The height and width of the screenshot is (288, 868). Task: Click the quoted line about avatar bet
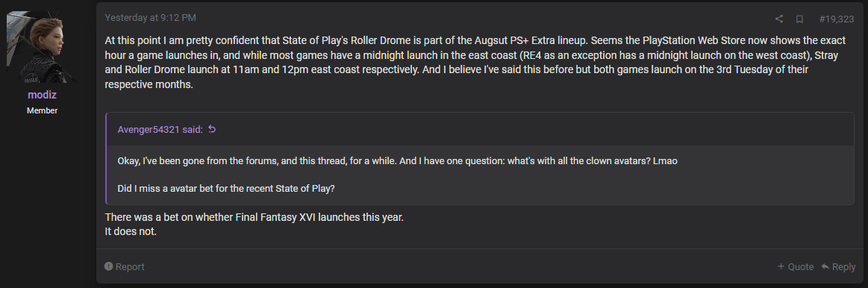click(x=226, y=188)
